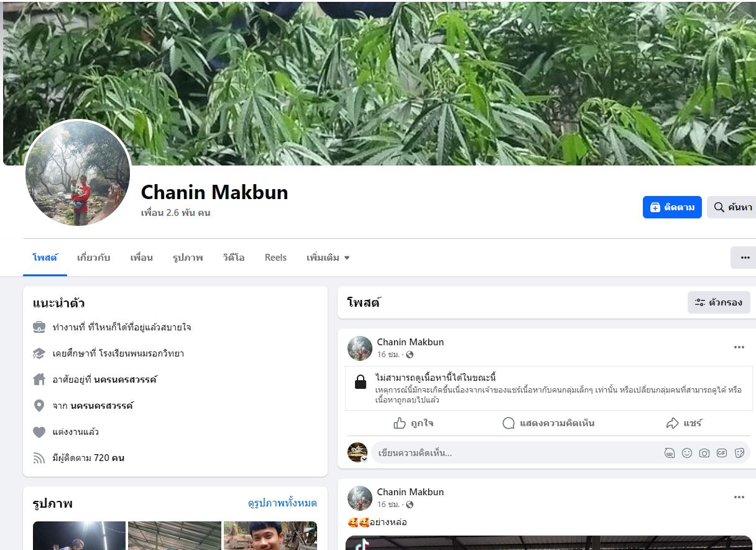Click the emoji icon in comment box

pos(687,453)
